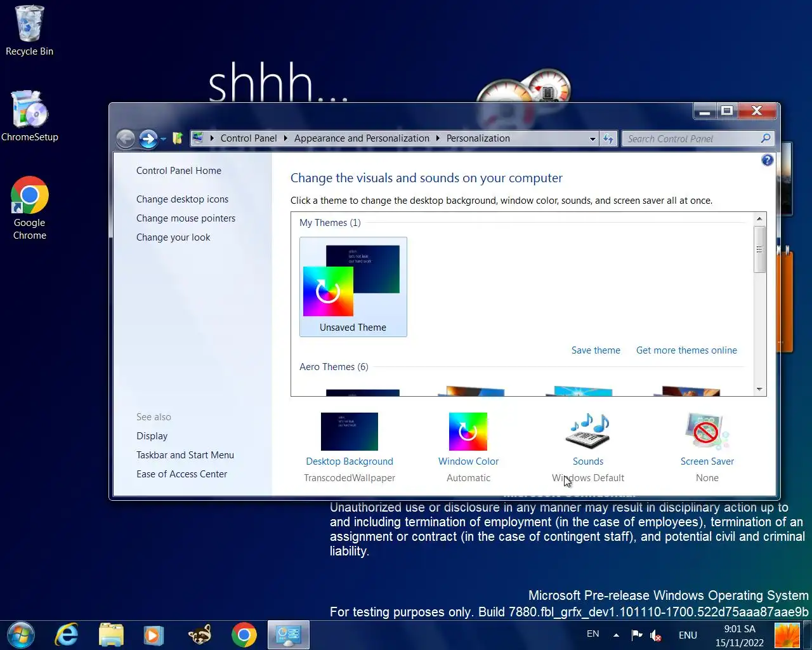This screenshot has height=650, width=812.
Task: Open Change your look link
Action: pos(173,237)
